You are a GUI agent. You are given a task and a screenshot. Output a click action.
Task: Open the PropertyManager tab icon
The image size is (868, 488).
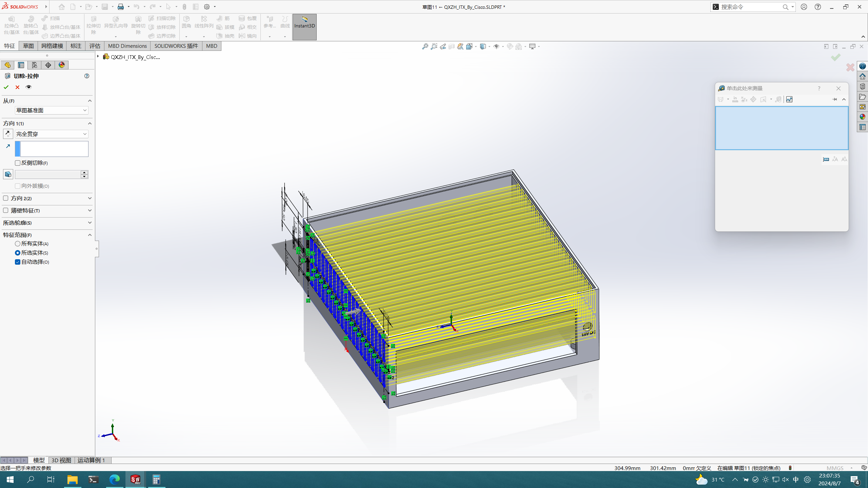point(21,65)
